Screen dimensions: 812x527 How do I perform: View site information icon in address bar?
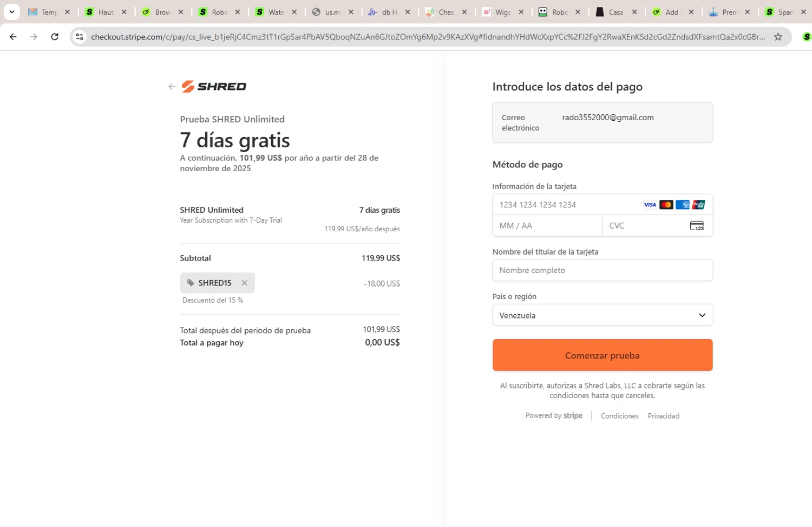coord(80,37)
